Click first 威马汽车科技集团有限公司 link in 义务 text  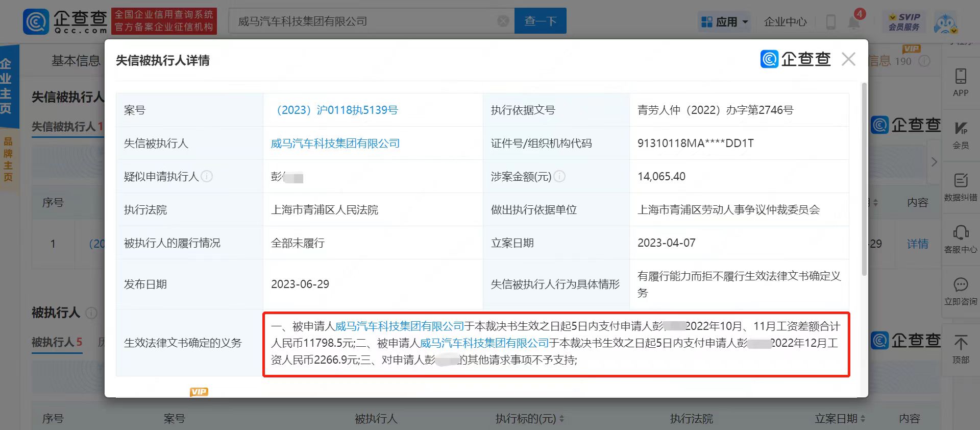coord(400,326)
